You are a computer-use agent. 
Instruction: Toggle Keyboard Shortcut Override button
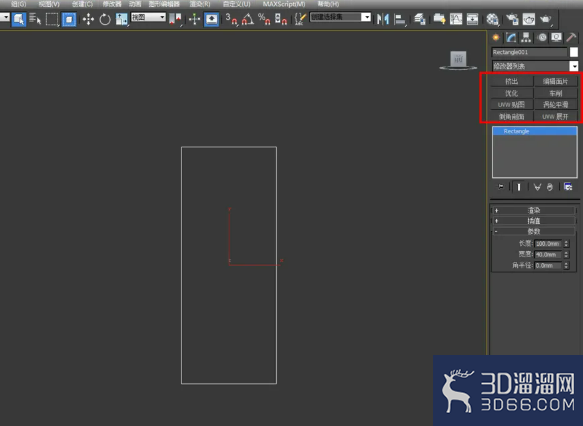coord(211,19)
